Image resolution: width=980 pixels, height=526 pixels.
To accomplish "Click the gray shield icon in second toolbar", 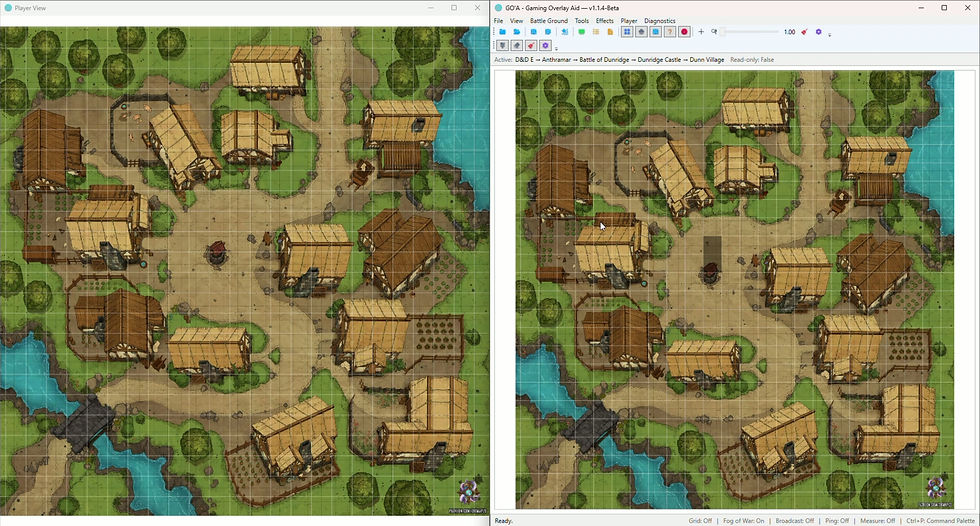I will point(502,46).
